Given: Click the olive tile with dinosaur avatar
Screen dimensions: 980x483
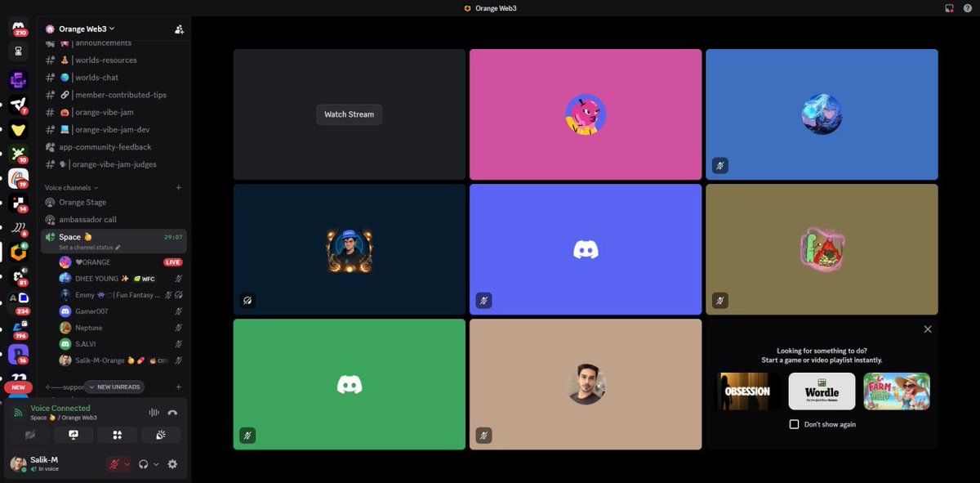Looking at the screenshot, I should pos(822,249).
